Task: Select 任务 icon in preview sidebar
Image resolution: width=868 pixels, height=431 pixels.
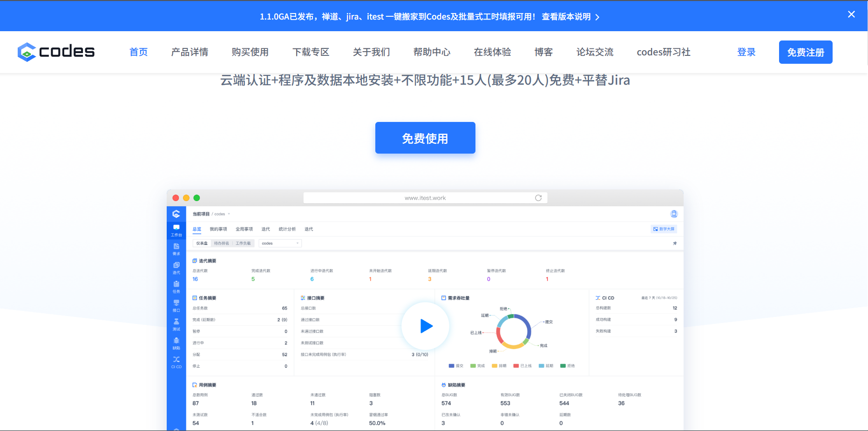Action: click(x=176, y=287)
